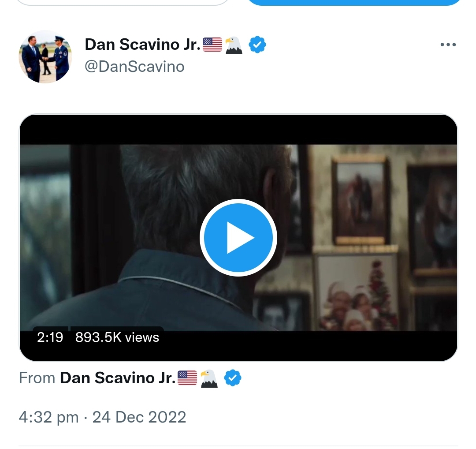Click the eagle emoji in the header name

pyautogui.click(x=234, y=45)
